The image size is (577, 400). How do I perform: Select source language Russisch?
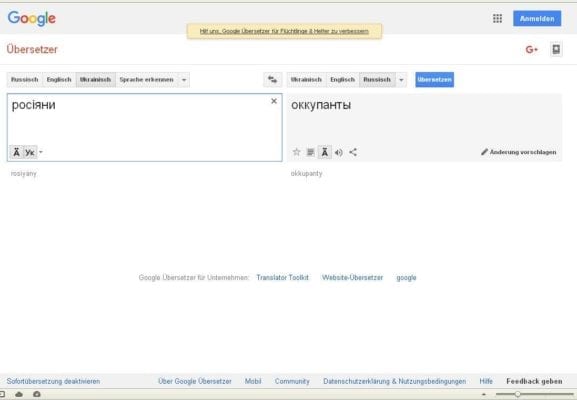coord(25,79)
